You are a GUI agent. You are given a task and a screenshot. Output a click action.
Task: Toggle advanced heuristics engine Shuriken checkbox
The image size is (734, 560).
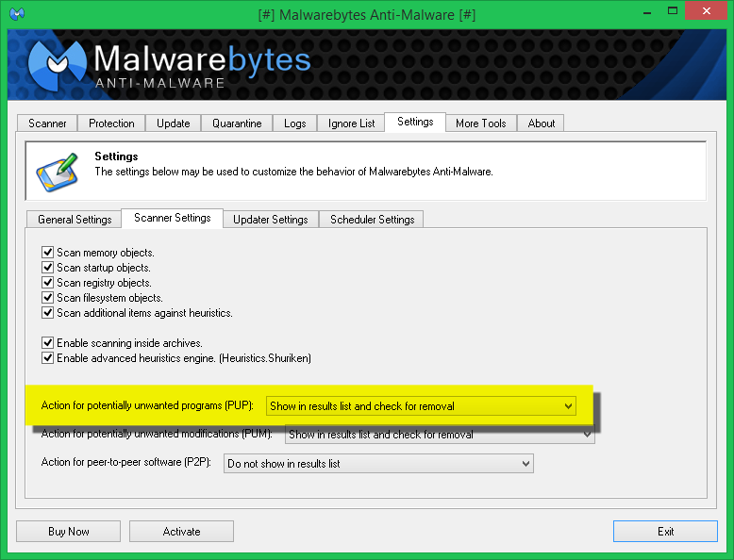pos(47,357)
